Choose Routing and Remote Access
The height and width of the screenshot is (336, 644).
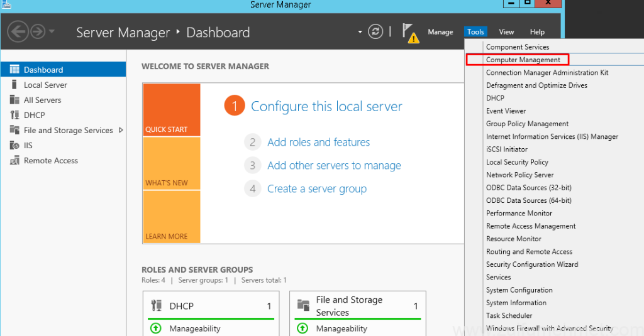(x=529, y=251)
